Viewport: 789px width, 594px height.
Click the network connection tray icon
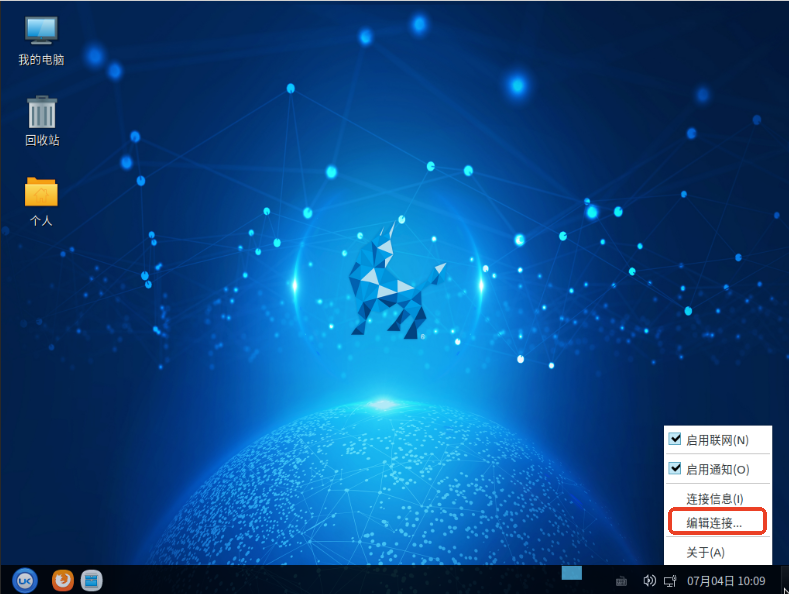pyautogui.click(x=670, y=581)
